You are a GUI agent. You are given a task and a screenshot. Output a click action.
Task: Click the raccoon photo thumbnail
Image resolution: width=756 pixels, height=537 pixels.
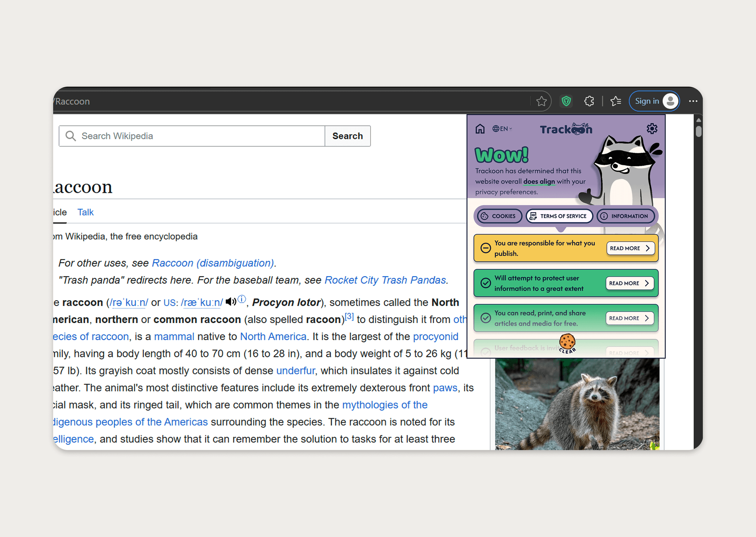pyautogui.click(x=577, y=404)
